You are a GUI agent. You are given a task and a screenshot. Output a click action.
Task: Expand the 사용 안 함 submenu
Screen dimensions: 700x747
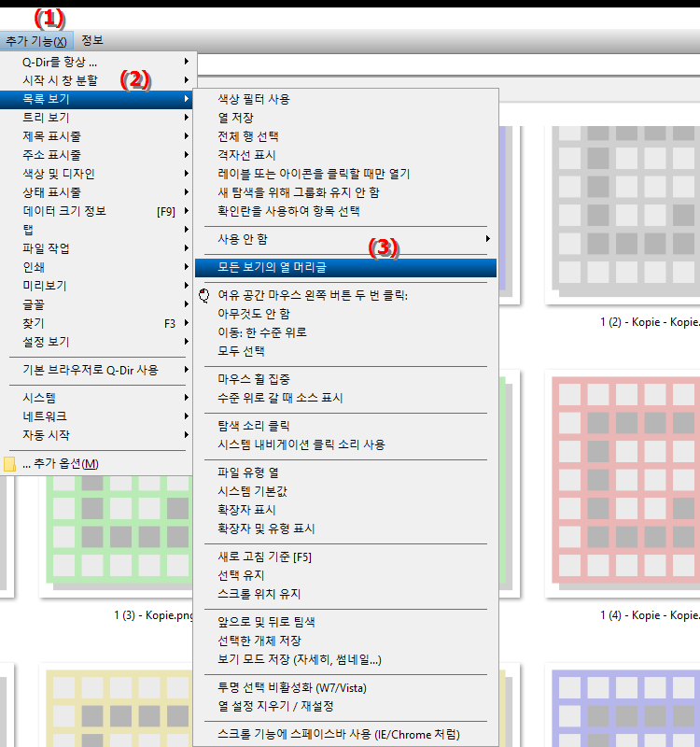click(345, 239)
